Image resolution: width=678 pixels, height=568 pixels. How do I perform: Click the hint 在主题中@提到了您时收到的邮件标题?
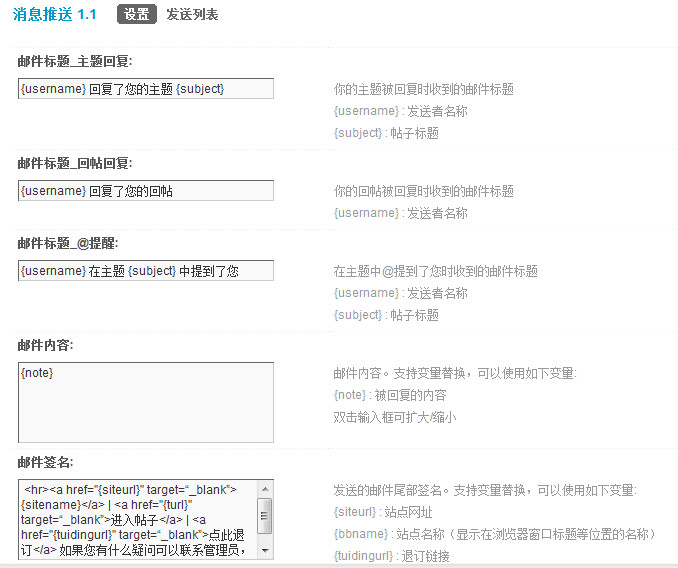[x=436, y=271]
